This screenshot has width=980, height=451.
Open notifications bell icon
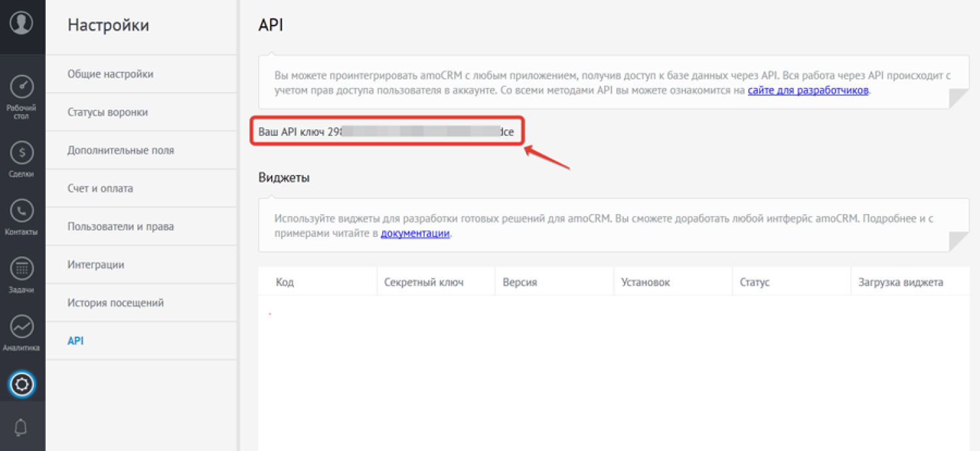click(x=22, y=428)
